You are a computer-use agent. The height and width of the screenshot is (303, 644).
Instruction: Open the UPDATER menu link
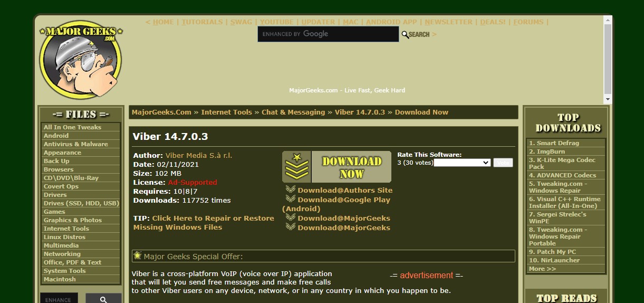[318, 22]
